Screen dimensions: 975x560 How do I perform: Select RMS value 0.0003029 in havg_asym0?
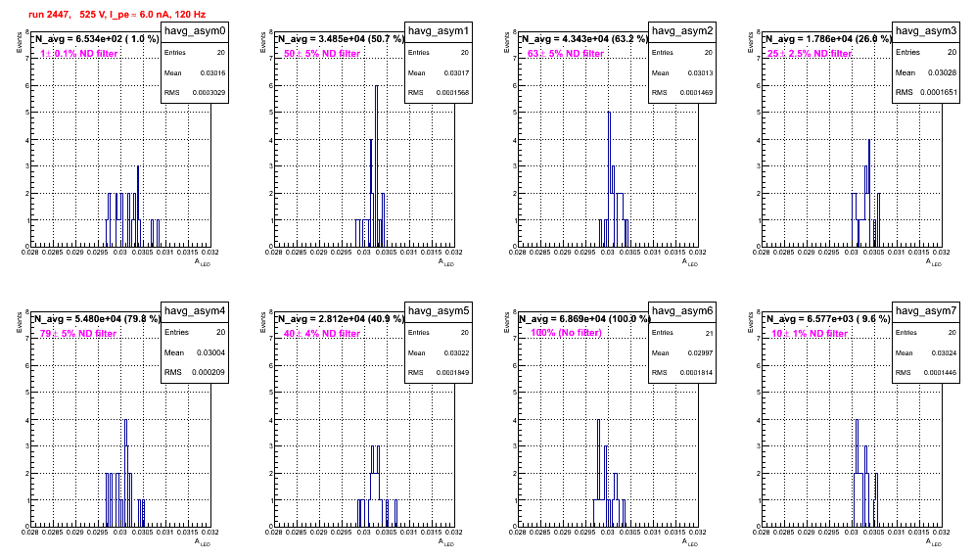(209, 93)
